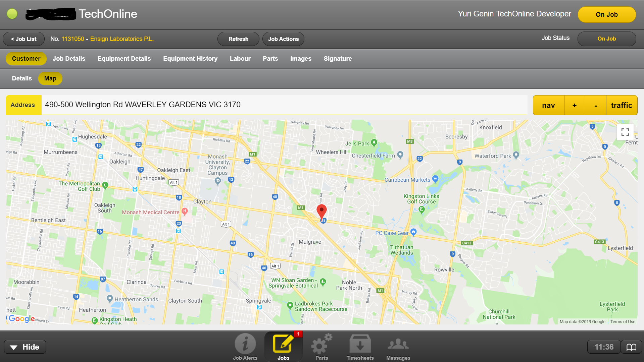
Task: Click the address text field
Action: pyautogui.click(x=284, y=105)
